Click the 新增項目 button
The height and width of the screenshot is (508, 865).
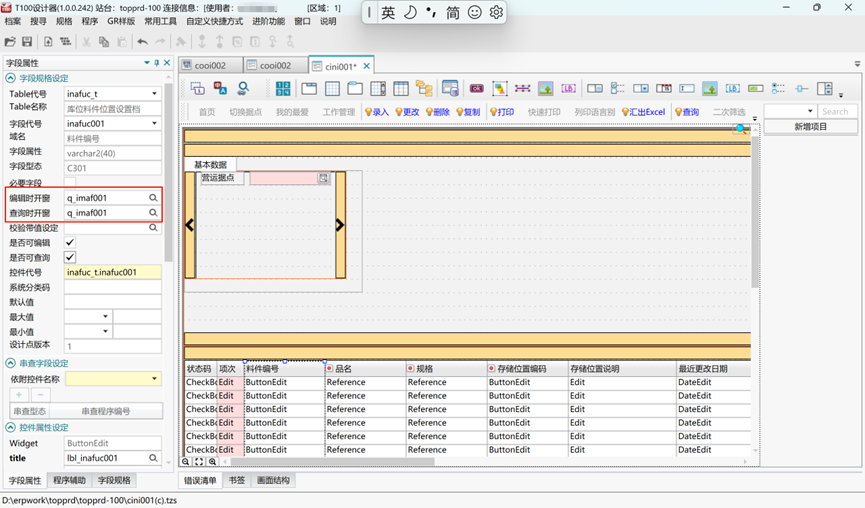tap(810, 127)
